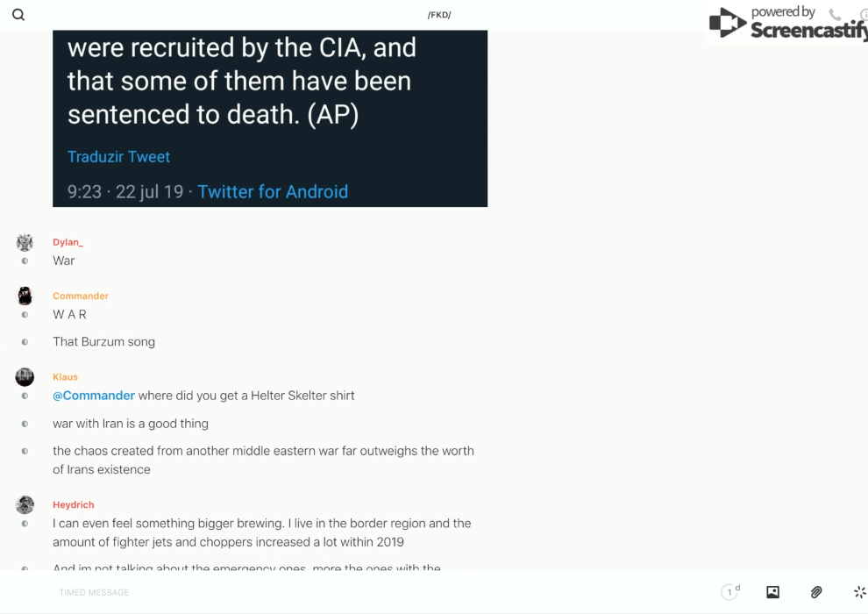Click the search magnifier icon
868x614 pixels.
pyautogui.click(x=18, y=15)
